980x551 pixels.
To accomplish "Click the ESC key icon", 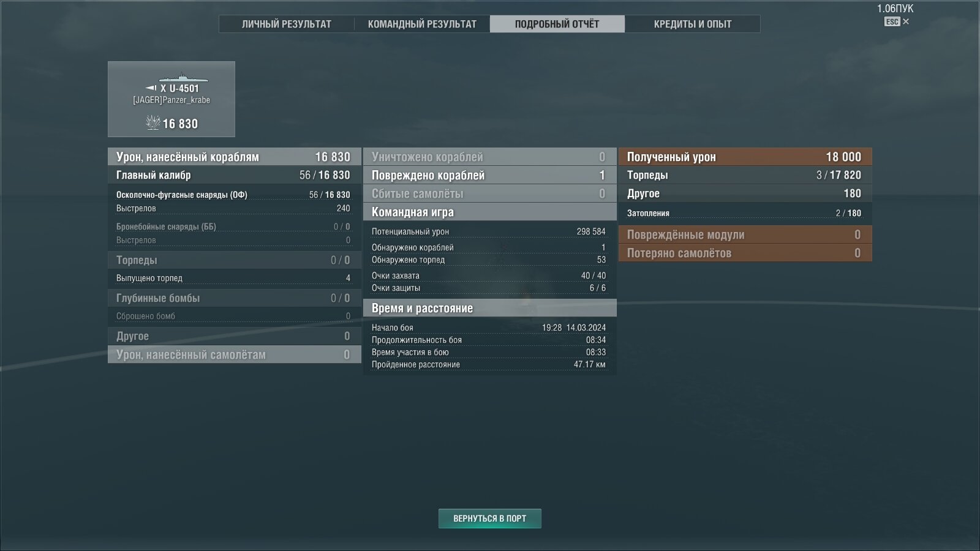I will point(892,21).
